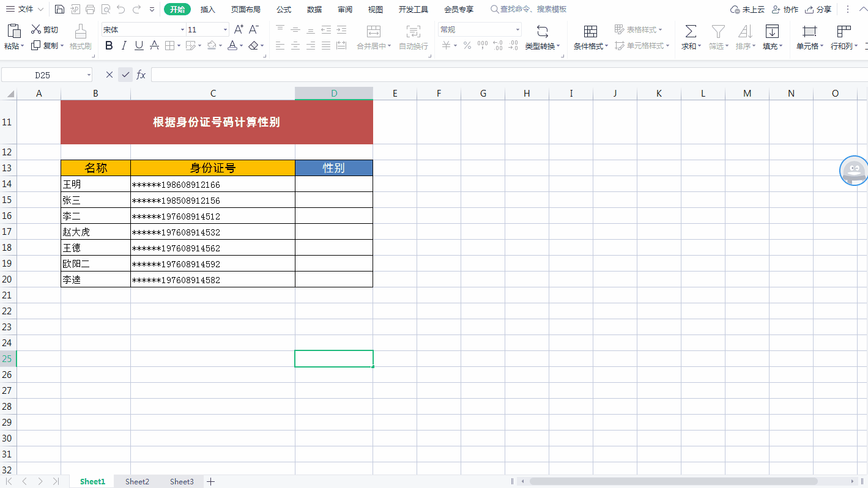This screenshot has width=868, height=488.
Task: Increase font size with A+ icon
Action: click(239, 29)
